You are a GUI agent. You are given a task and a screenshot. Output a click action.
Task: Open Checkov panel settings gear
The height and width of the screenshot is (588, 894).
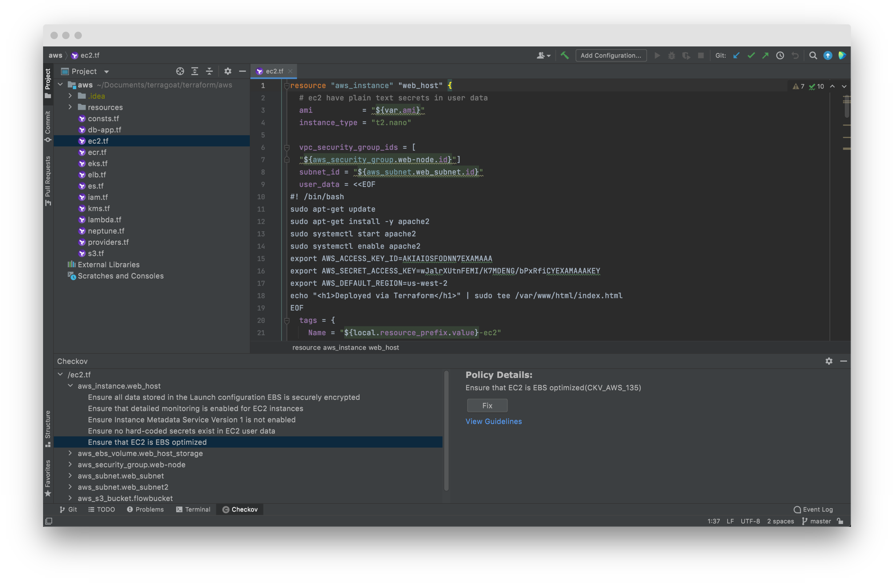tap(829, 361)
